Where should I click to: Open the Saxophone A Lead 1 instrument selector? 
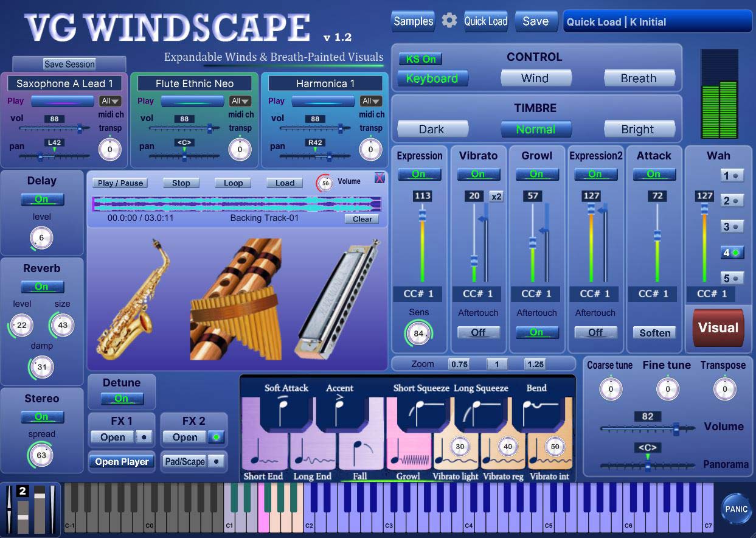pos(64,83)
